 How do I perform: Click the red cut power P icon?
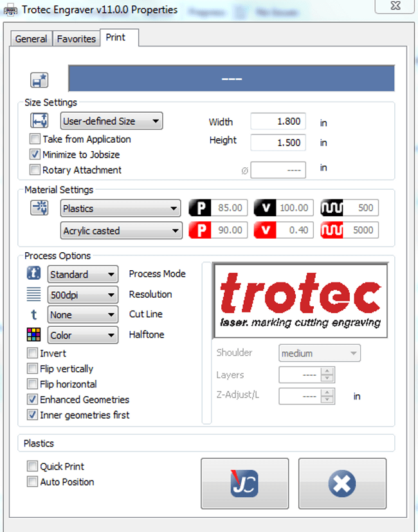tap(200, 230)
